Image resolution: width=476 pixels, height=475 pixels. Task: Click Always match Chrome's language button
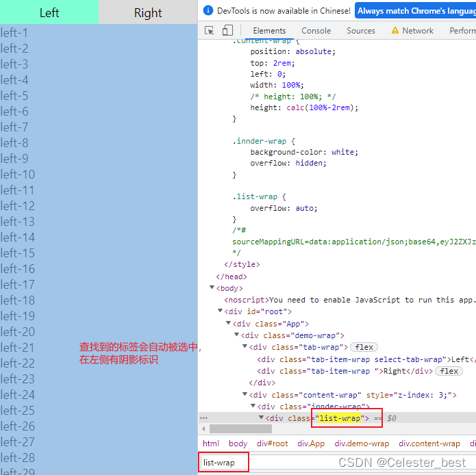(415, 11)
